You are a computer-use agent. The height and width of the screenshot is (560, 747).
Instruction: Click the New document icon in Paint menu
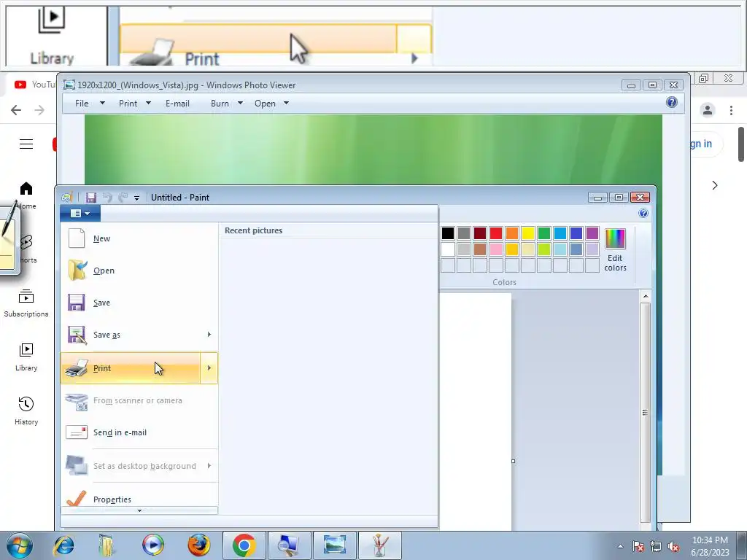coord(77,238)
